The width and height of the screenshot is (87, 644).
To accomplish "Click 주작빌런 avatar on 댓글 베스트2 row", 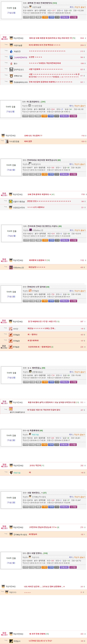I will [11, 347].
